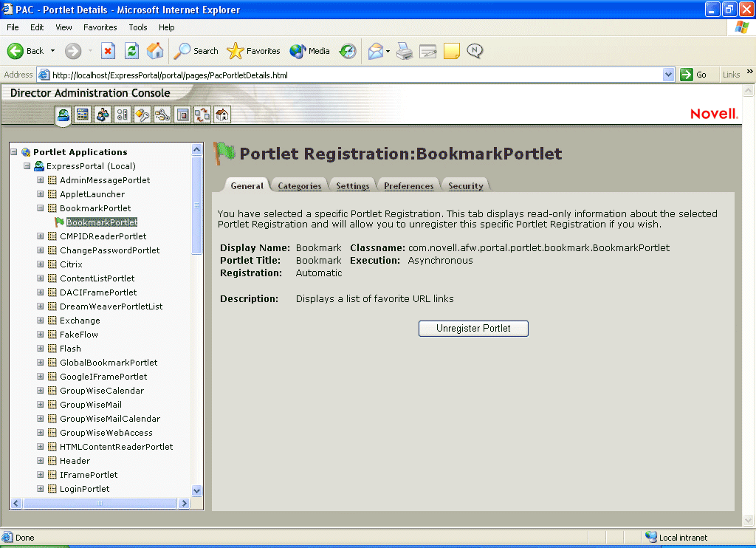Switch to the Categories tab
756x548 pixels.
coord(299,186)
